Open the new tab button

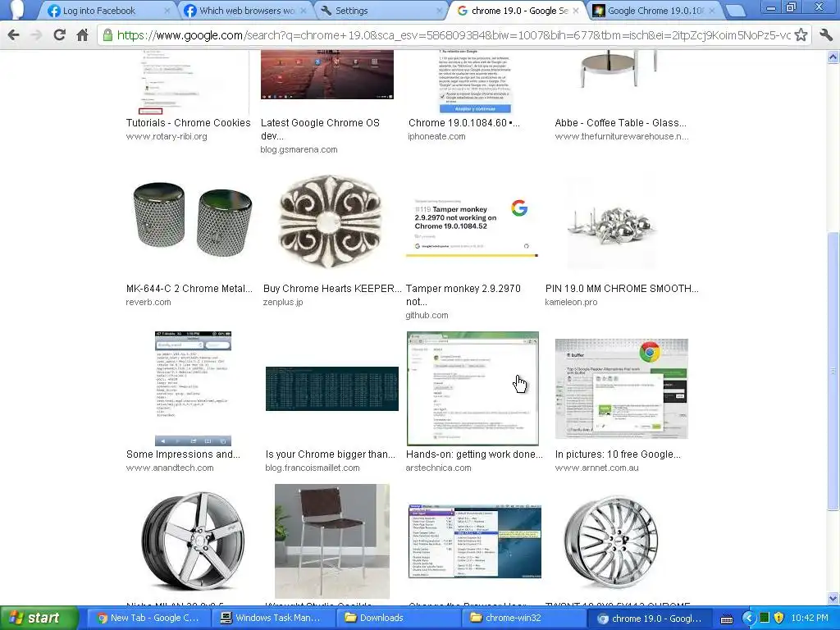(x=736, y=10)
